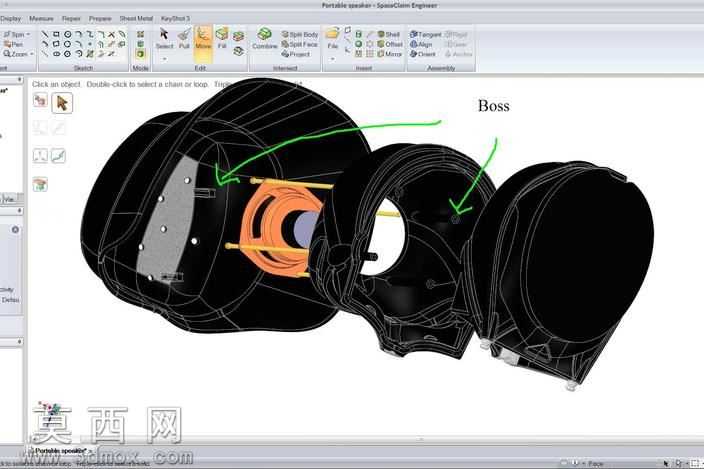Image resolution: width=704 pixels, height=469 pixels.
Task: Pick the Circle sketch tool
Action: click(x=67, y=34)
